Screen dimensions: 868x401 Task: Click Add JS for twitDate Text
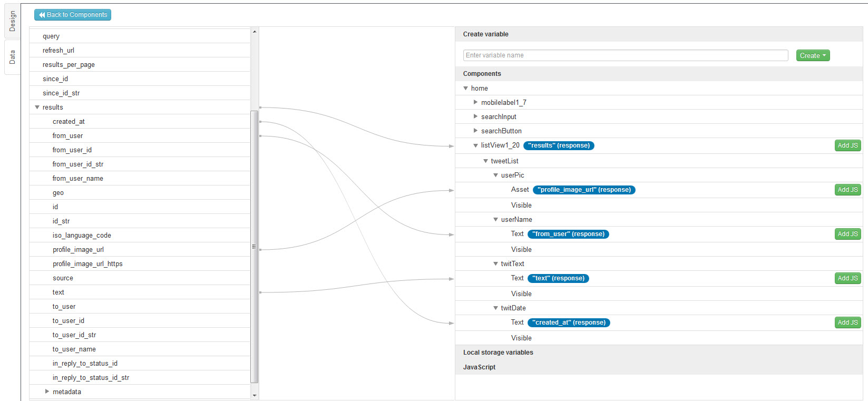tap(847, 322)
